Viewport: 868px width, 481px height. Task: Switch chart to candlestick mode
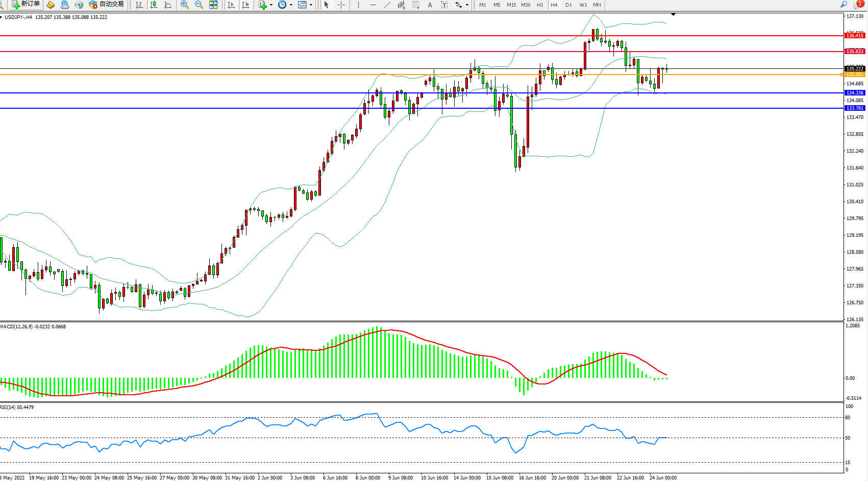[x=154, y=5]
